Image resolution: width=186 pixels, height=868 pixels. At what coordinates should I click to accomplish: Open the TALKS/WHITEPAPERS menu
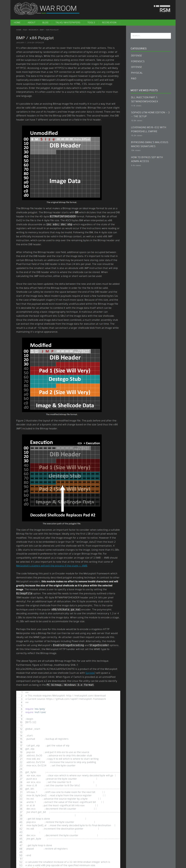pyautogui.click(x=68, y=23)
